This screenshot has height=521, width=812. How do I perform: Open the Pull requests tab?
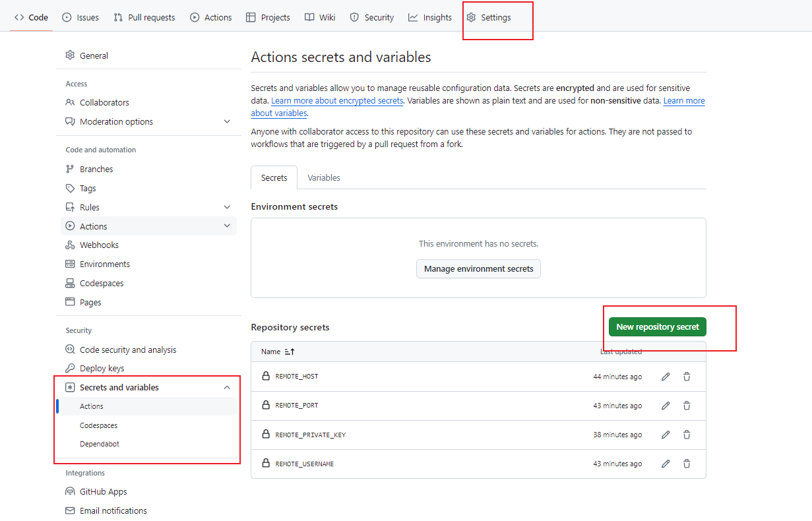(144, 18)
